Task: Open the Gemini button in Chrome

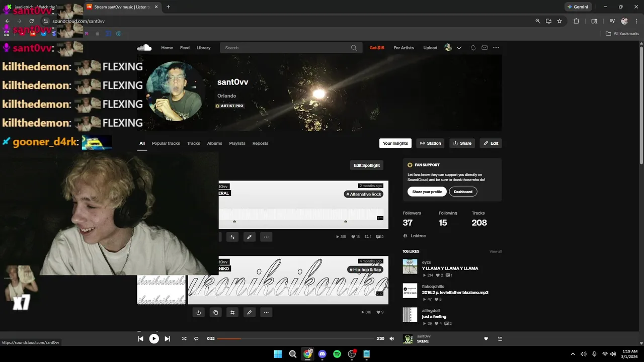Action: [579, 7]
